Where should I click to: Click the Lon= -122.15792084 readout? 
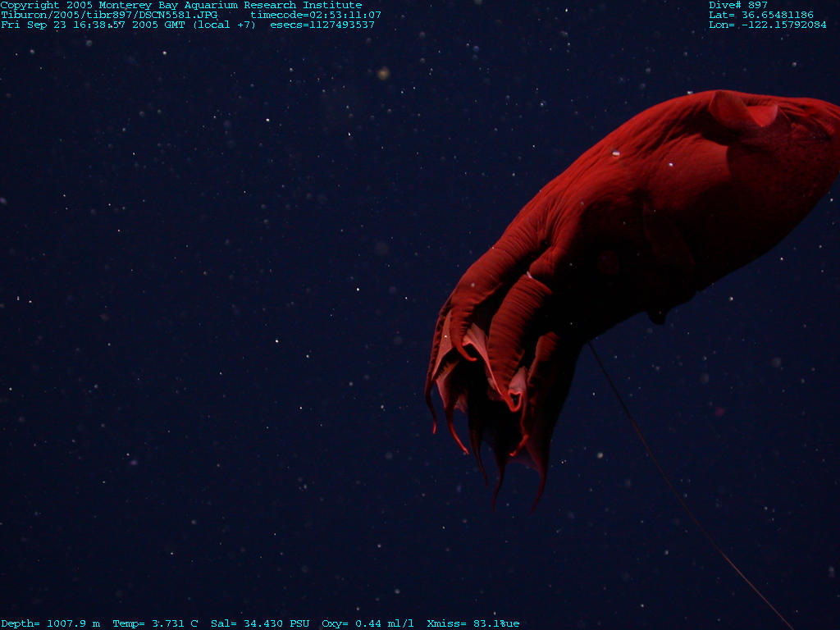coord(767,25)
